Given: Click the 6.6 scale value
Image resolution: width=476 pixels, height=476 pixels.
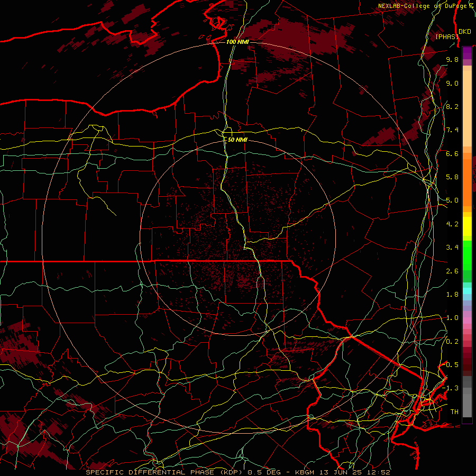Looking at the screenshot, I should 452,153.
